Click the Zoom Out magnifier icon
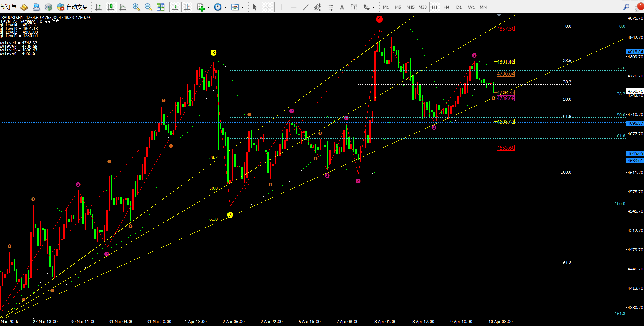644x326 pixels. [x=148, y=7]
